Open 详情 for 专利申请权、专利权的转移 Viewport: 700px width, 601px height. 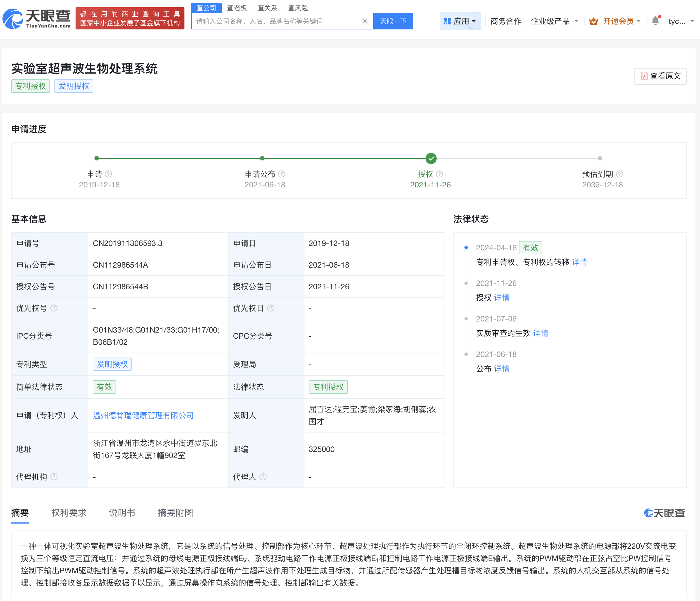pos(579,262)
